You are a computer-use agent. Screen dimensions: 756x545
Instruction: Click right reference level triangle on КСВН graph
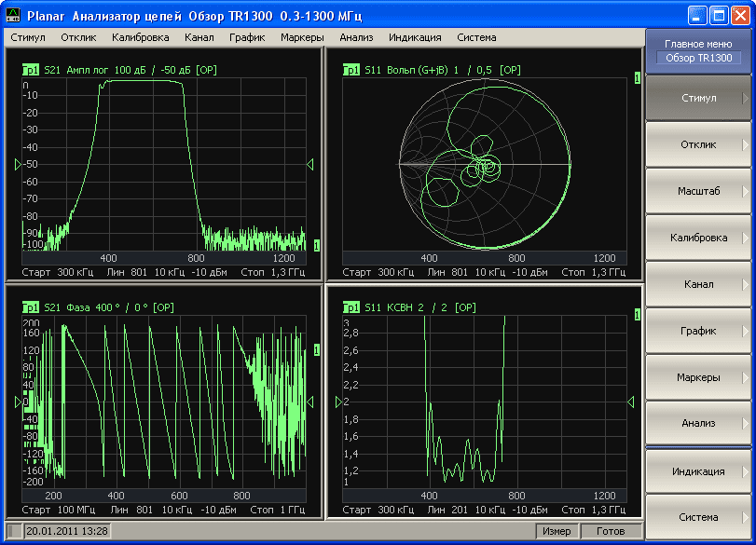point(630,402)
